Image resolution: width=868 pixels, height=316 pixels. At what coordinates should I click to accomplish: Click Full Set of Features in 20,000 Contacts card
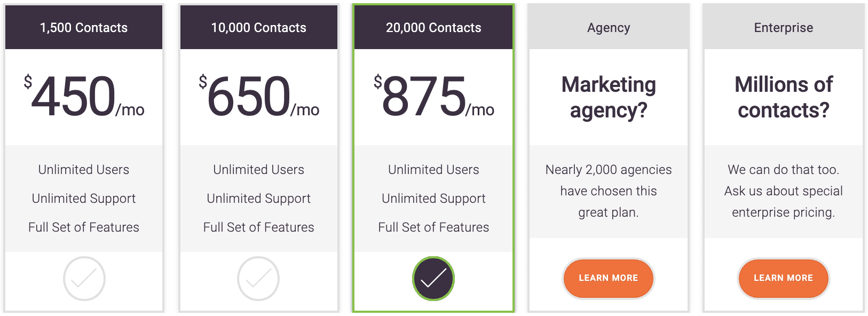click(433, 227)
